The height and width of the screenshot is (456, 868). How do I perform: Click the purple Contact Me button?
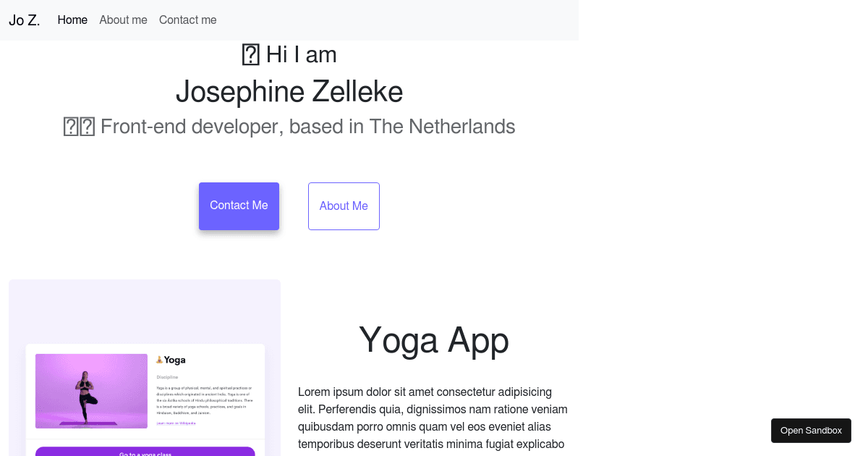click(239, 206)
